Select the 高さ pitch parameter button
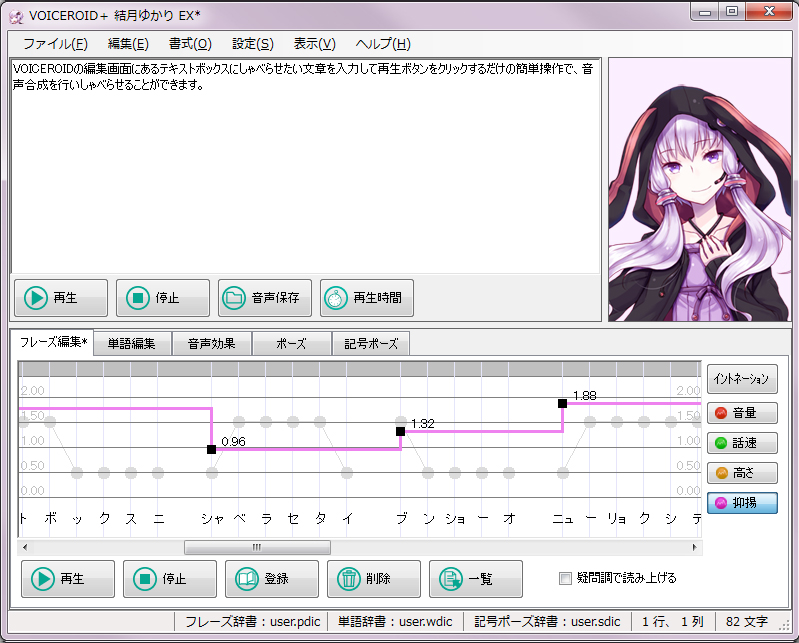This screenshot has width=799, height=643. (x=742, y=473)
